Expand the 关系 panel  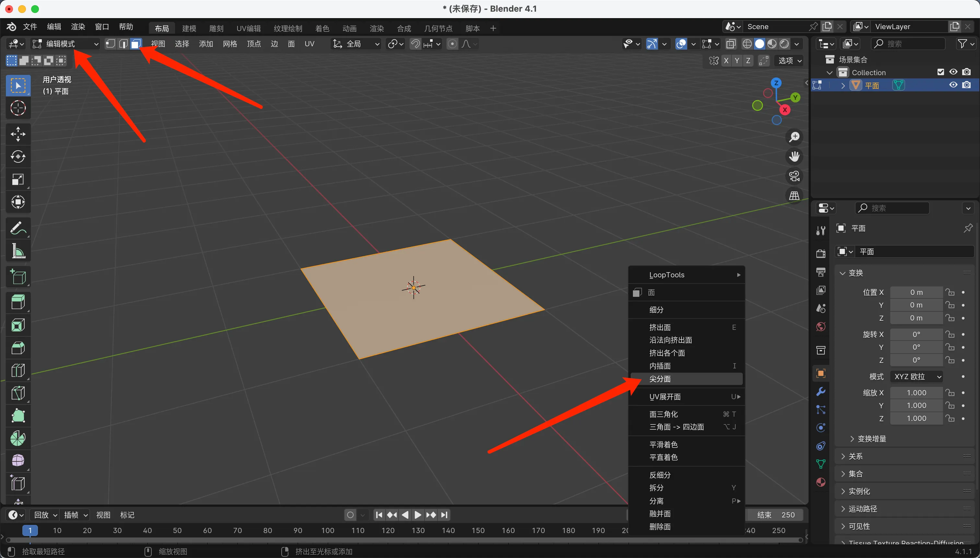pyautogui.click(x=856, y=456)
